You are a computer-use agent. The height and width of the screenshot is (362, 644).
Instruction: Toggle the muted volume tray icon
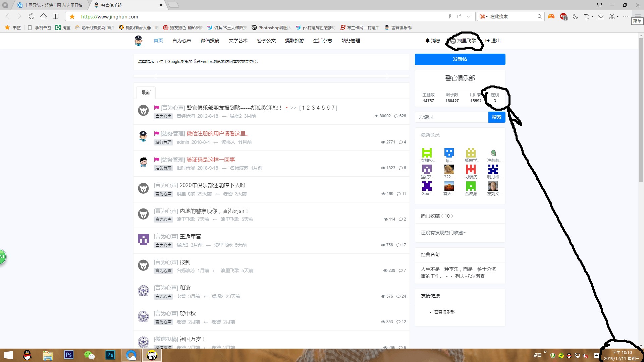585,356
